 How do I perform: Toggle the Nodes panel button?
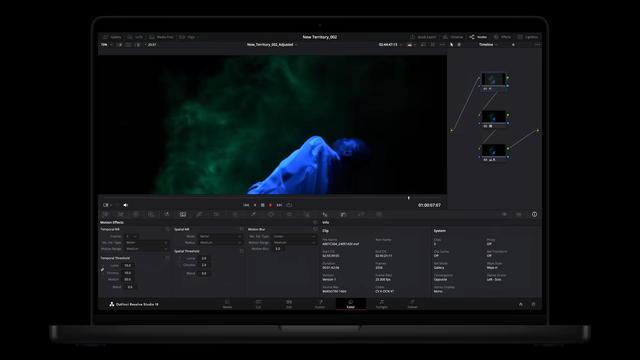click(x=478, y=37)
